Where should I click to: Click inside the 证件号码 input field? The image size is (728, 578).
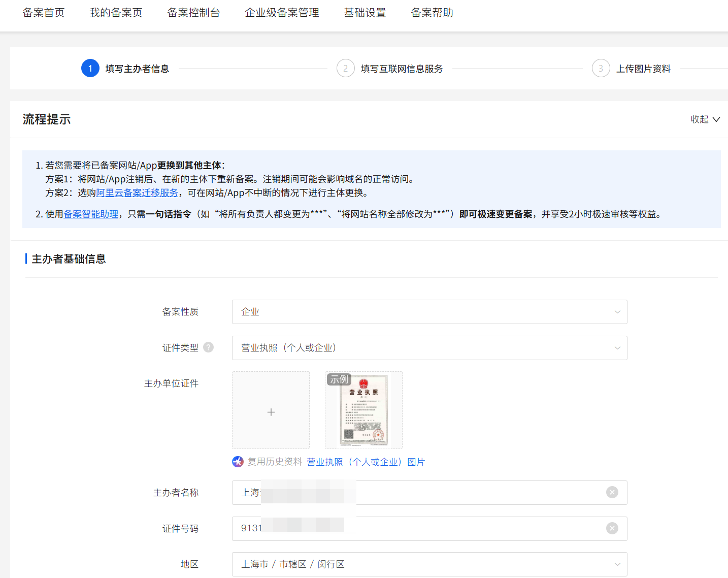click(429, 529)
